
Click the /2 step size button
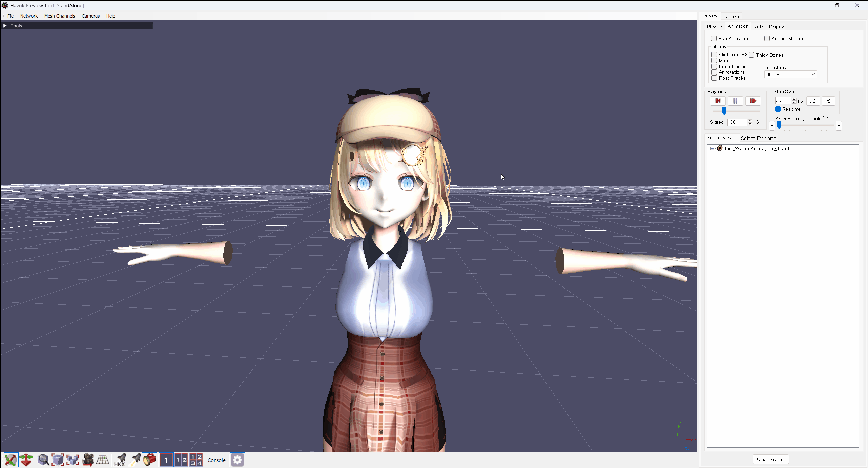coord(813,101)
